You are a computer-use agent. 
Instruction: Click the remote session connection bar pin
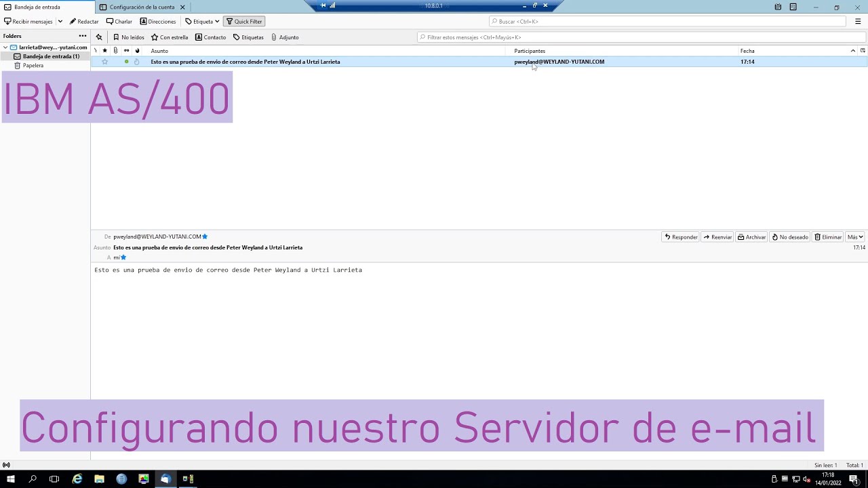323,5
